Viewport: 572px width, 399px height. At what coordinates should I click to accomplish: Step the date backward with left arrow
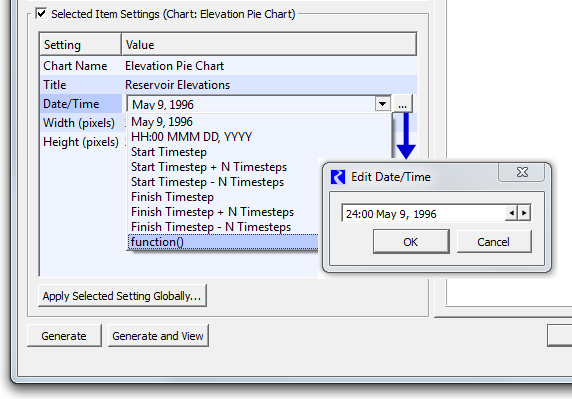click(511, 213)
